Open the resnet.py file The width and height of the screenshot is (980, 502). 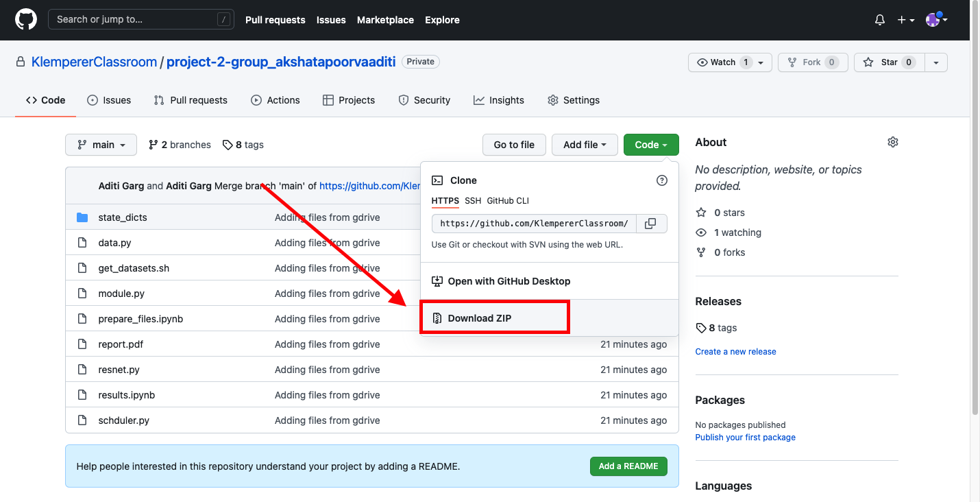click(119, 370)
